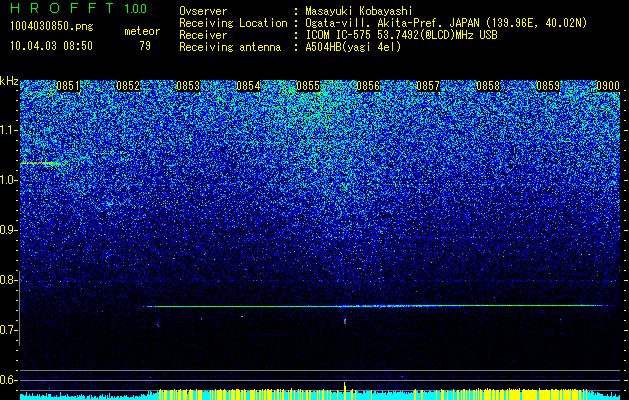
Task: Click the 1.0 kHz axis label
Action: 8,180
